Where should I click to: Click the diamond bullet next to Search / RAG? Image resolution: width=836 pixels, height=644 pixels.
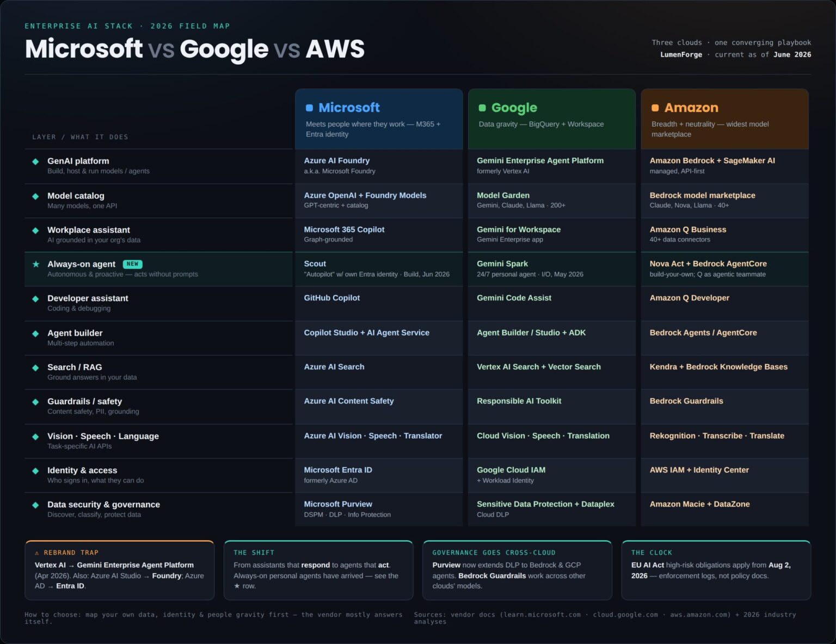(35, 368)
